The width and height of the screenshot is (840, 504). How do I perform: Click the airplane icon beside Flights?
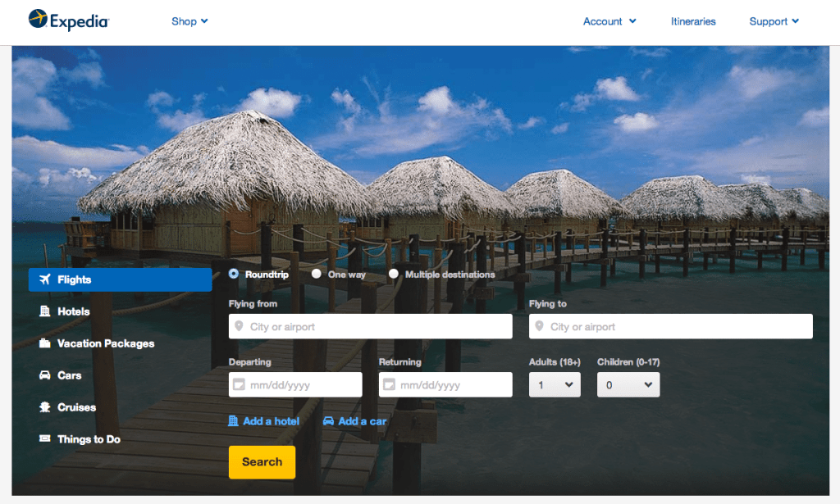coord(45,279)
